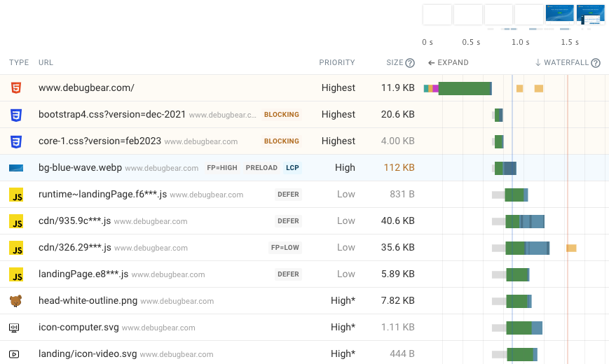Click the 11.9 KB size value
609x364 pixels.
(x=398, y=87)
